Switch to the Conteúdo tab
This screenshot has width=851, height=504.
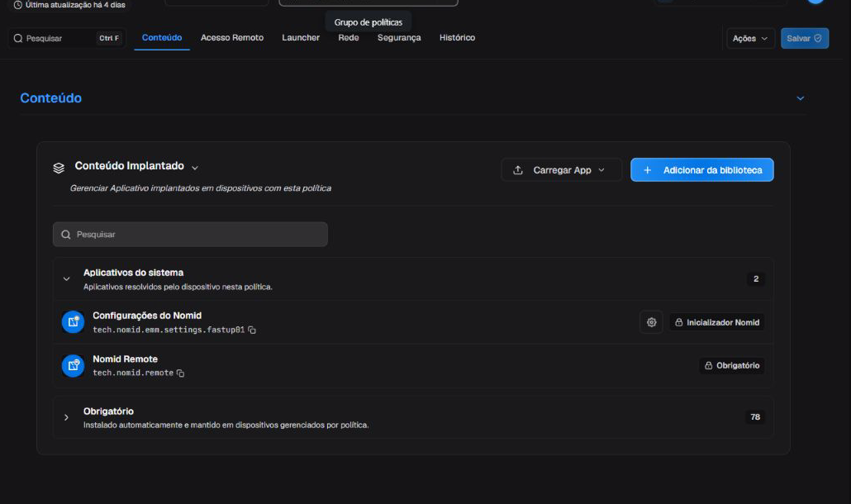162,37
